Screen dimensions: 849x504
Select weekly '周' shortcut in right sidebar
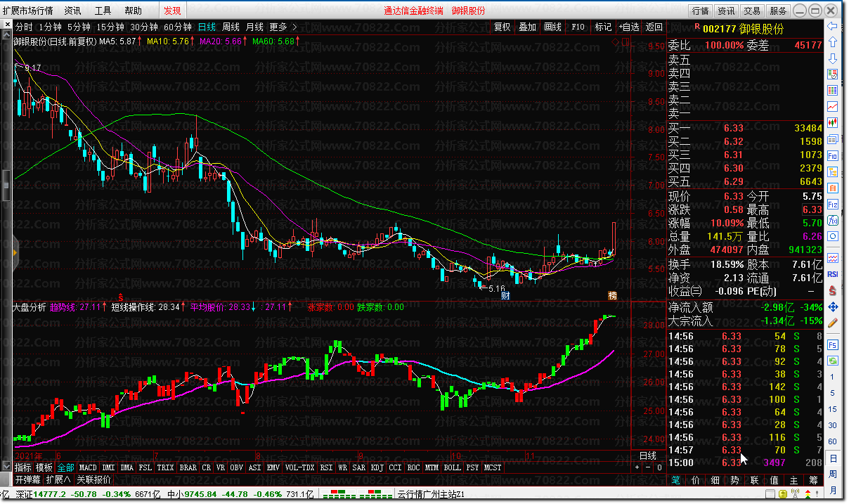click(833, 474)
